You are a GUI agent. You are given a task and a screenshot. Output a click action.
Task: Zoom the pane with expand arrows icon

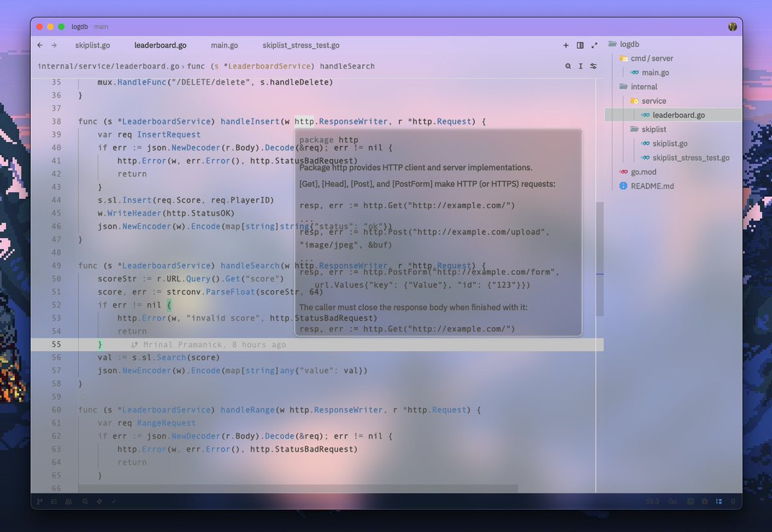click(594, 46)
